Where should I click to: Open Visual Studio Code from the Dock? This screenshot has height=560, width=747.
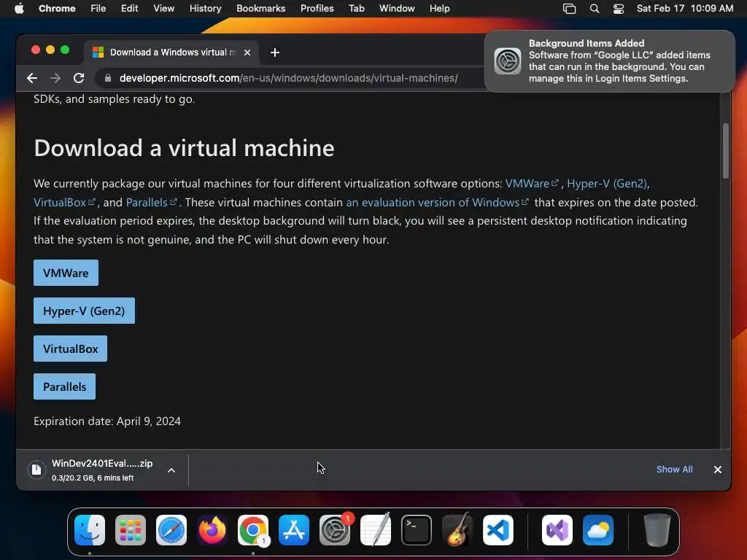[498, 530]
